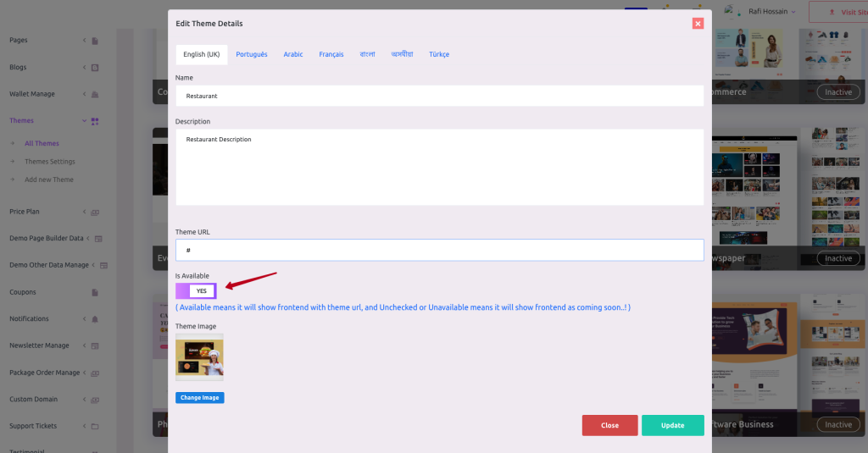Viewport: 868px width, 453px height.
Task: Switch to the Français language tab
Action: pos(331,54)
